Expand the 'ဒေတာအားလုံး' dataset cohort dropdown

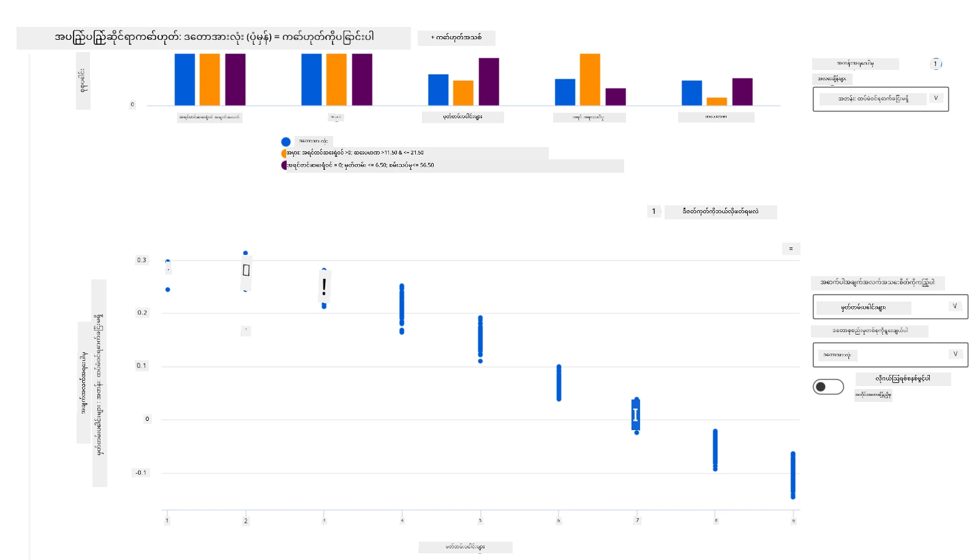pyautogui.click(x=890, y=355)
